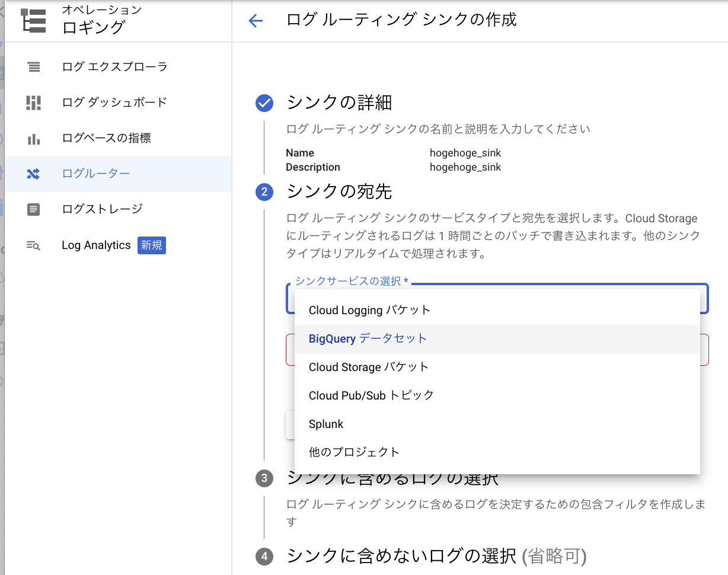728x575 pixels.
Task: Click the Log Dashboard grid icon
Action: pyautogui.click(x=34, y=103)
